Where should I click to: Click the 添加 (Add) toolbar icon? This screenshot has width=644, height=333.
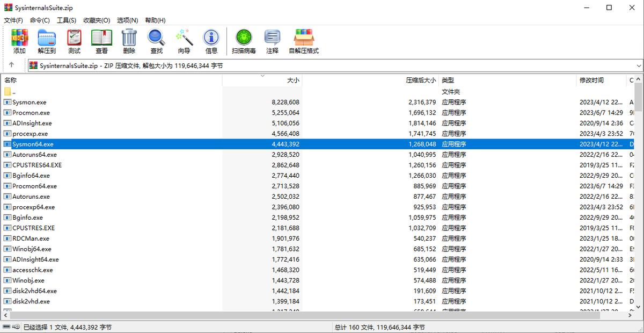pyautogui.click(x=19, y=40)
